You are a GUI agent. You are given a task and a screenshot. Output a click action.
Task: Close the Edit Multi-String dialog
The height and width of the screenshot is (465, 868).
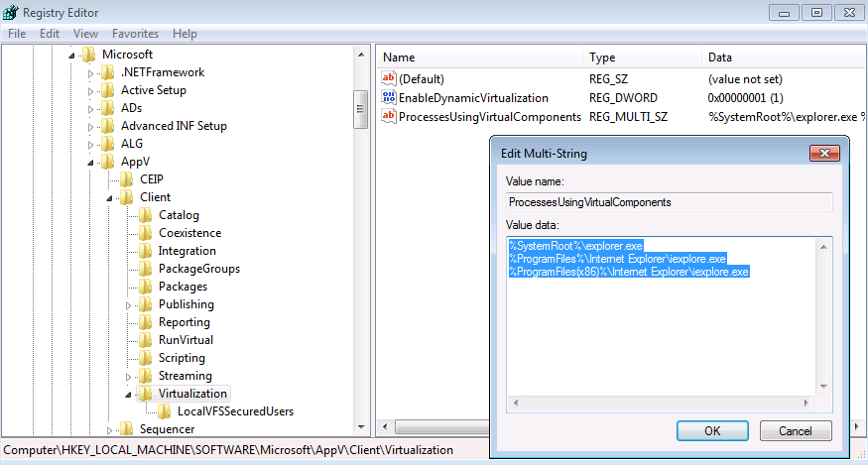point(824,154)
